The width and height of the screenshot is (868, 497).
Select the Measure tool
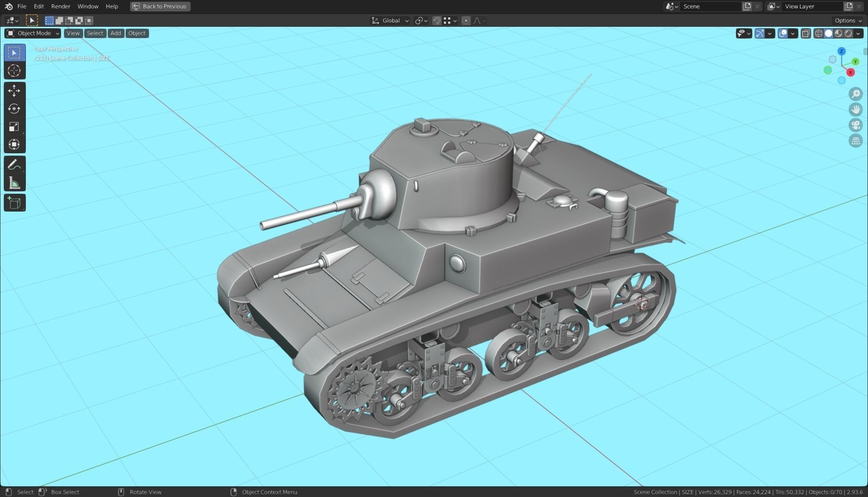pos(15,183)
